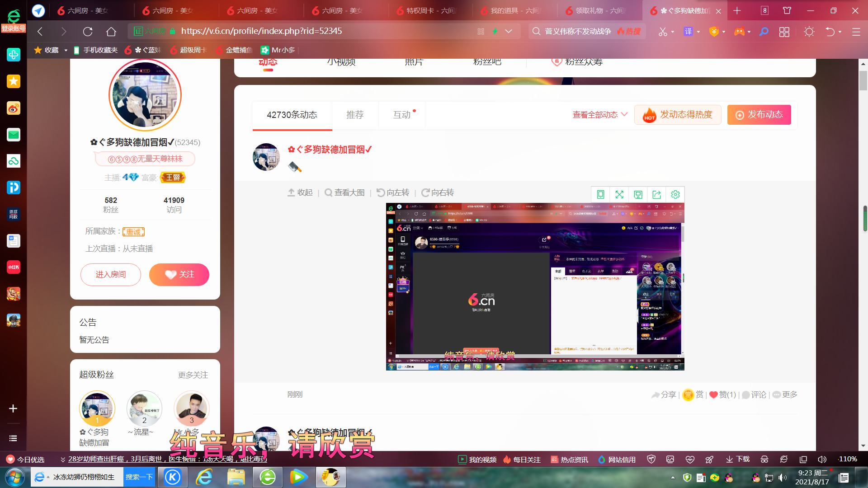Open the 照片 profile tab
Viewport: 868px width, 488px height.
pos(414,62)
